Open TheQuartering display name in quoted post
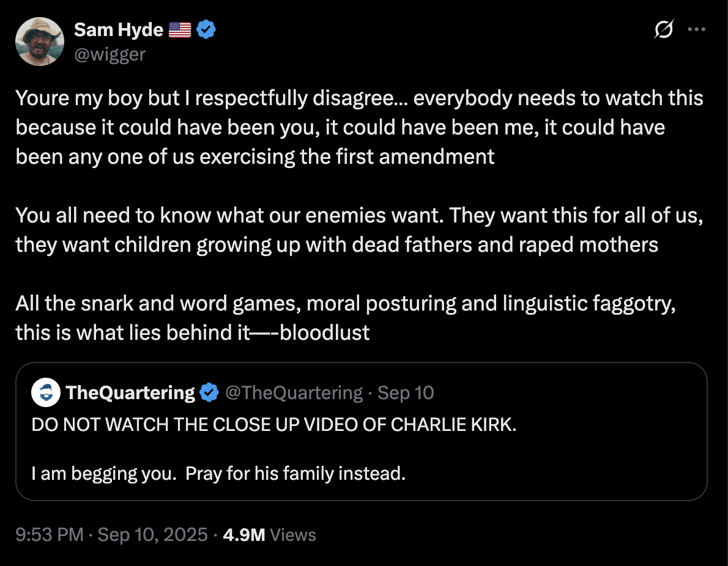Screen dimensions: 728x566 click(130, 392)
